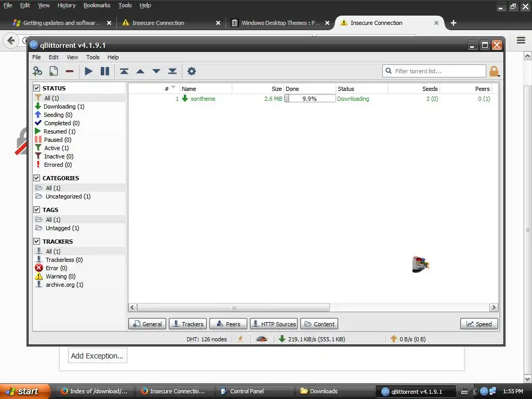Switch to Windows Desktop Themes Firefox tab
This screenshot has height=399, width=532.
tap(280, 23)
